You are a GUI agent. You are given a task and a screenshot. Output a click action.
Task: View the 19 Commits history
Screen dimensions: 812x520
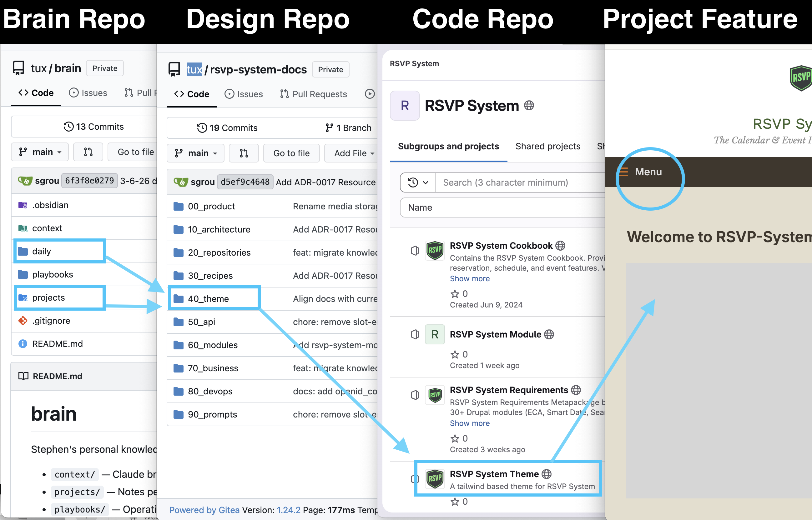(x=227, y=128)
